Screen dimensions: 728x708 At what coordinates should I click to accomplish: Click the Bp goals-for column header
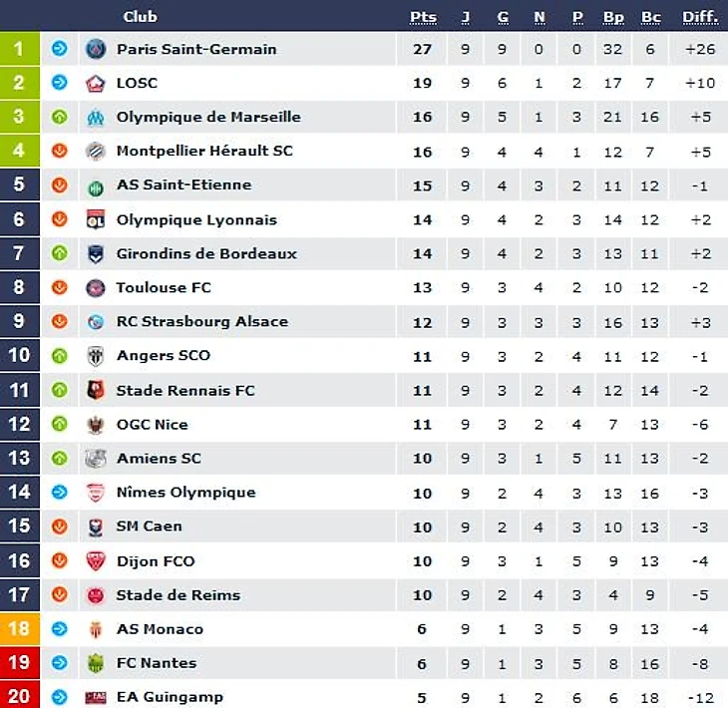[613, 17]
